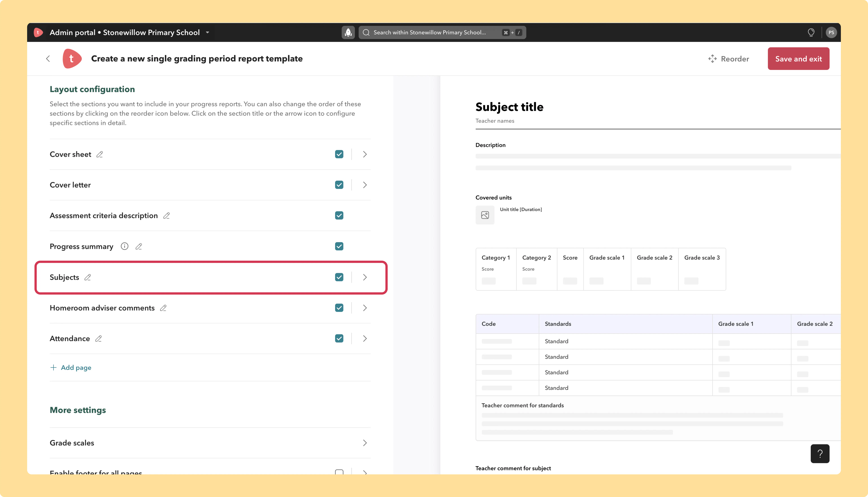Click Add page link
The width and height of the screenshot is (868, 497).
pyautogui.click(x=71, y=368)
